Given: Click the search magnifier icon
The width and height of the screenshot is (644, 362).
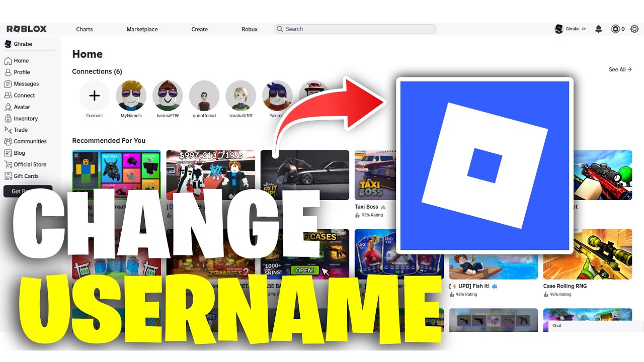Looking at the screenshot, I should coord(280,29).
